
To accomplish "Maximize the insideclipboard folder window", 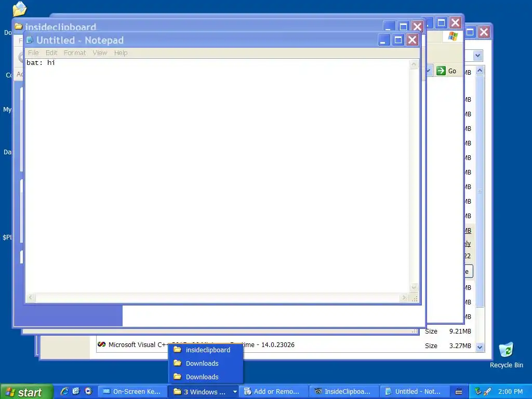I will (x=403, y=26).
